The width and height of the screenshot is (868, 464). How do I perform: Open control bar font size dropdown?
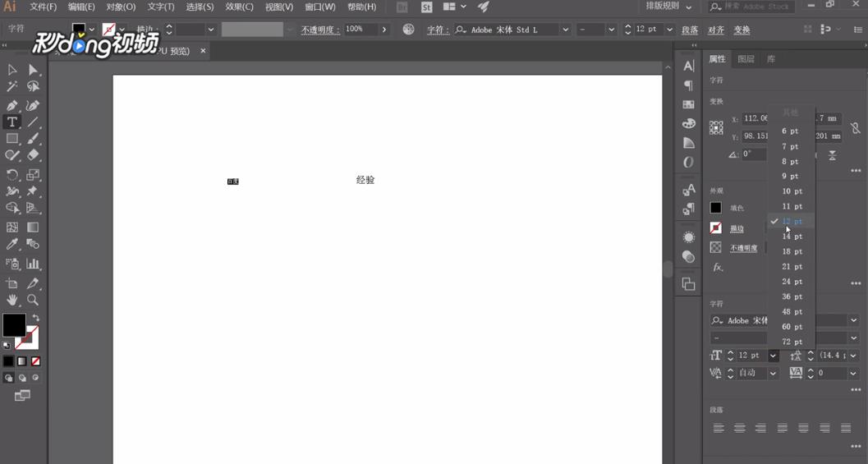(x=669, y=30)
